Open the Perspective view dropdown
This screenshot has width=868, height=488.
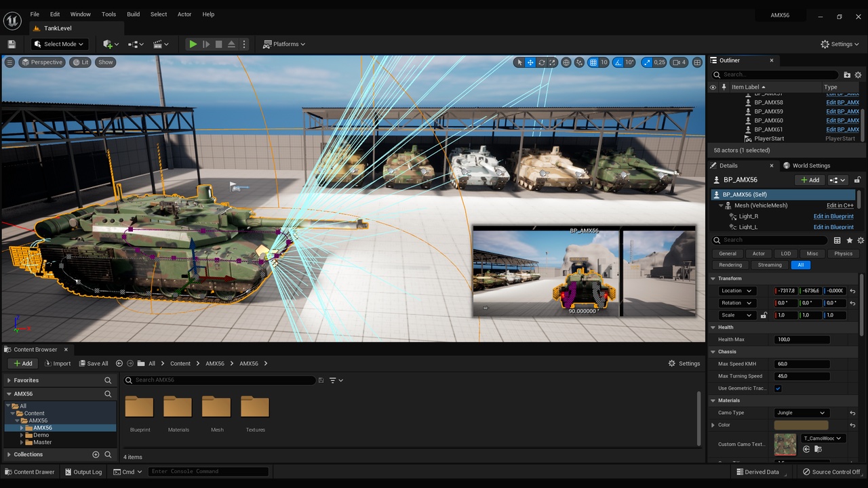click(x=42, y=62)
